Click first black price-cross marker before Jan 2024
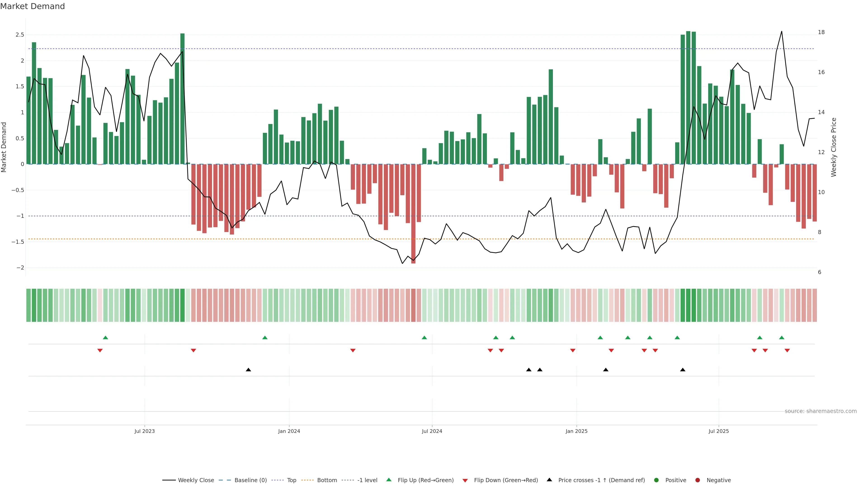This screenshot has width=868, height=488. click(248, 370)
